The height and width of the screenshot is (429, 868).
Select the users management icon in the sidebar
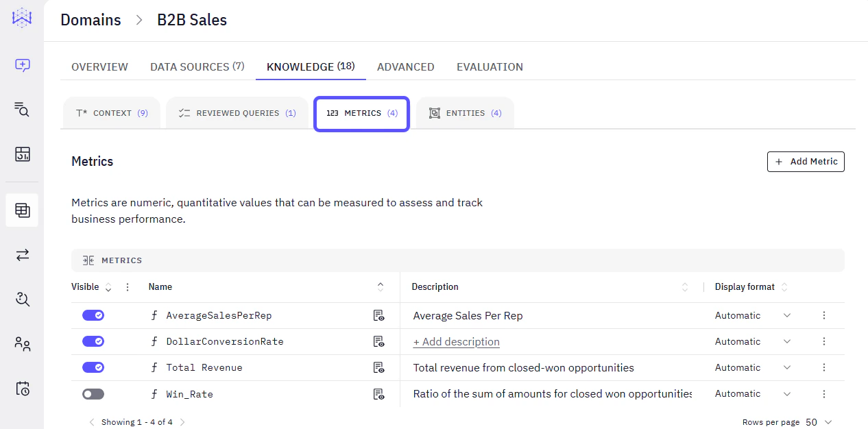click(x=22, y=343)
